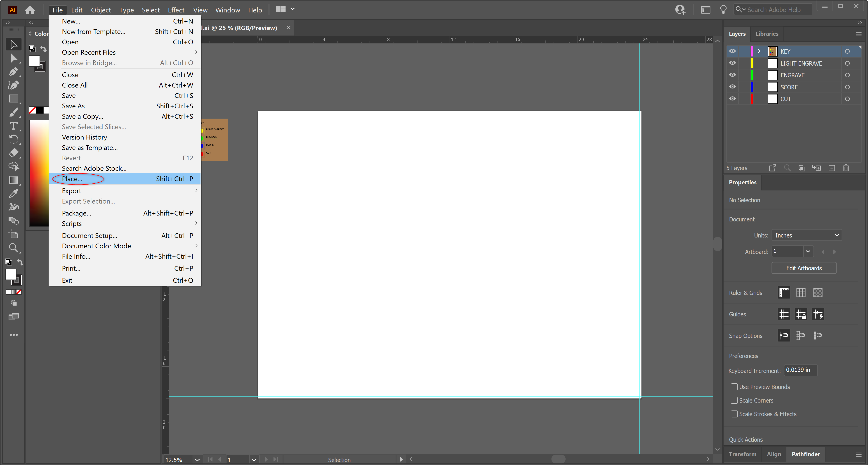Select the Rectangle tool
The height and width of the screenshot is (465, 868).
(x=14, y=98)
